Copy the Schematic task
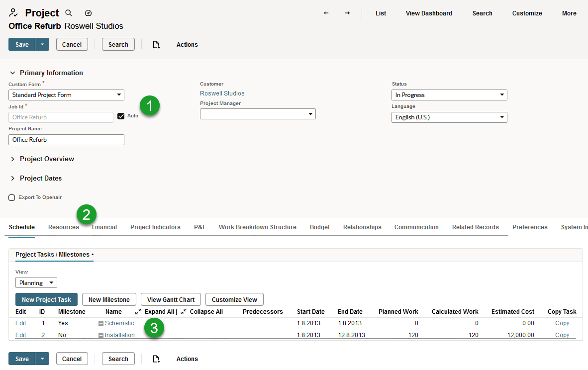This screenshot has height=370, width=588. [562, 323]
